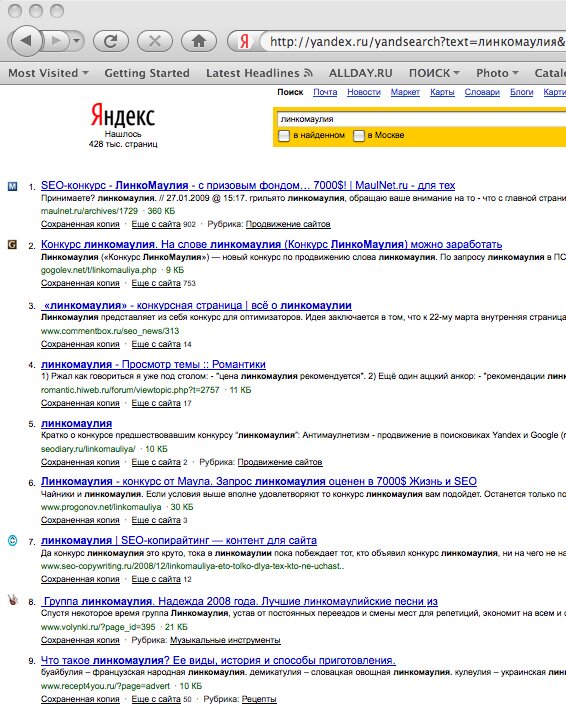
Task: Open the Новости service link
Action: [x=364, y=92]
